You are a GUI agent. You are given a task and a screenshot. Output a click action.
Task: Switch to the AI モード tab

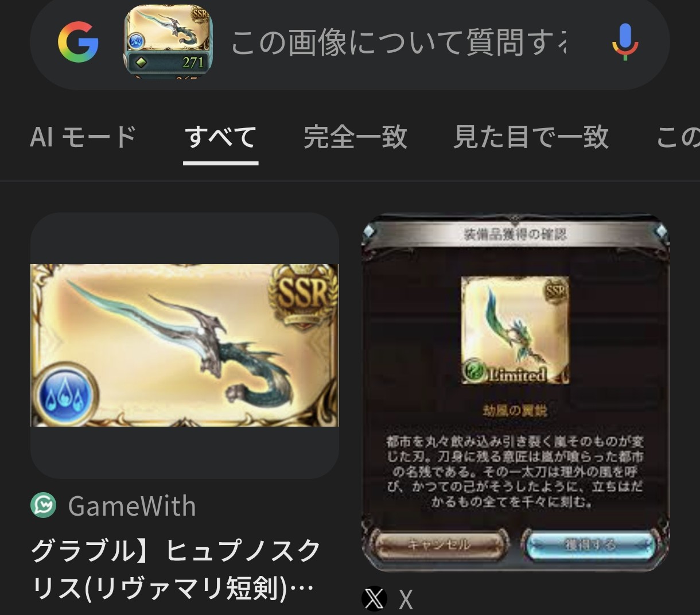(x=83, y=137)
